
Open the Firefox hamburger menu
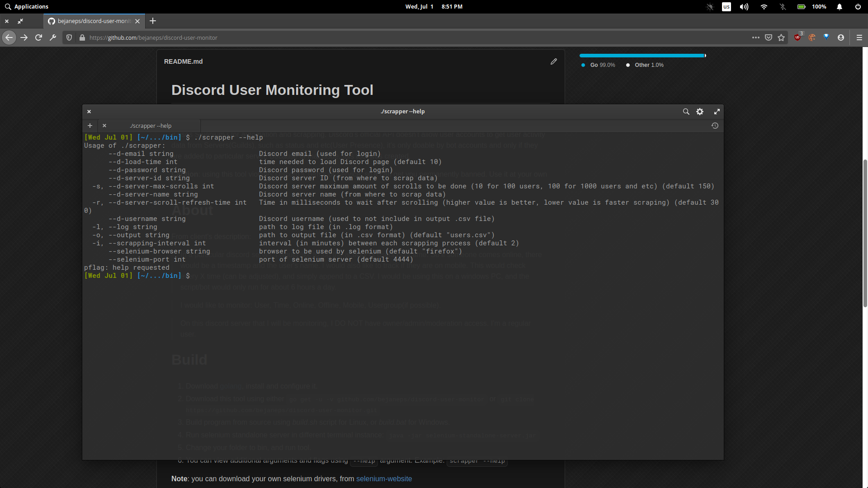pos(859,38)
